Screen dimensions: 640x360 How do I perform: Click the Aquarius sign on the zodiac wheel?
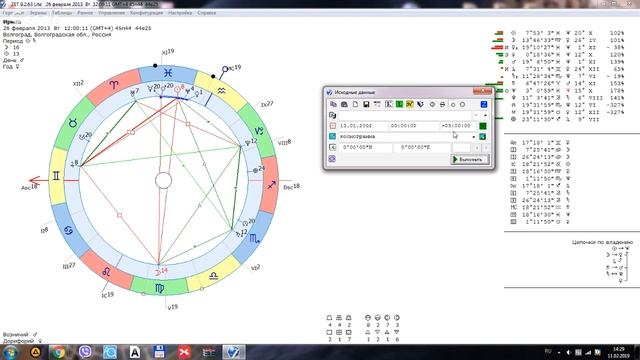click(x=221, y=91)
